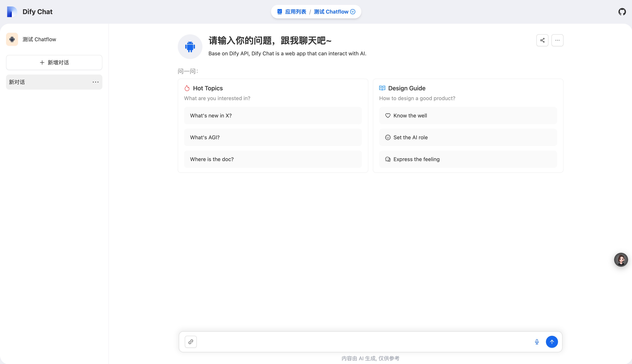The width and height of the screenshot is (632, 364).
Task: Click the Dify Chat logo
Action: tap(11, 11)
